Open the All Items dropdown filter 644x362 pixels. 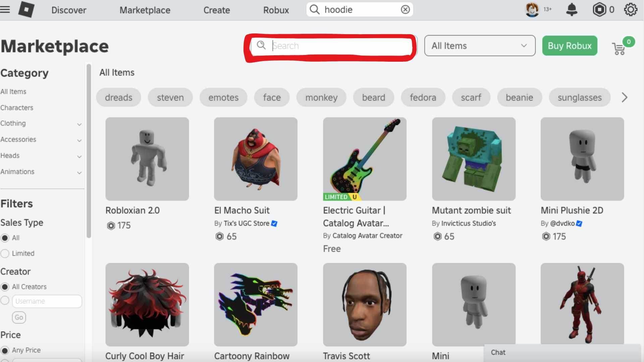click(479, 46)
